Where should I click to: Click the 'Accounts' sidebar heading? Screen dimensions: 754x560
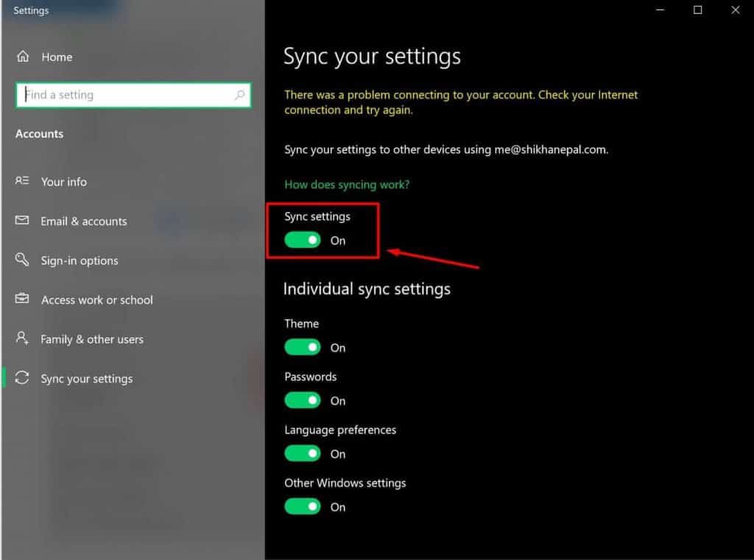tap(40, 134)
